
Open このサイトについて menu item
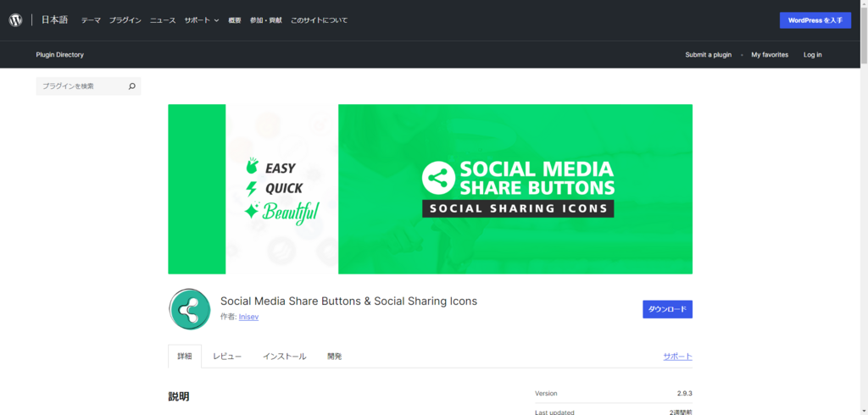tap(320, 20)
